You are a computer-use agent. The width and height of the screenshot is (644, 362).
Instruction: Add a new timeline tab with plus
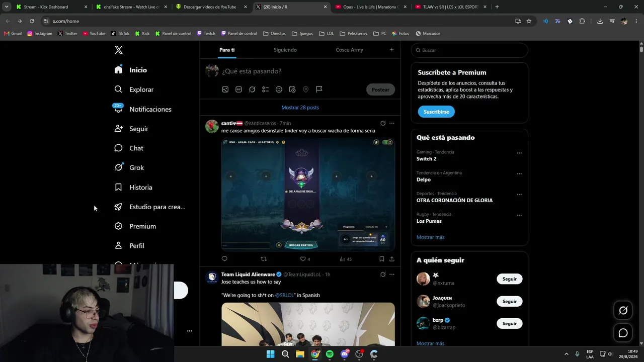coord(391,50)
